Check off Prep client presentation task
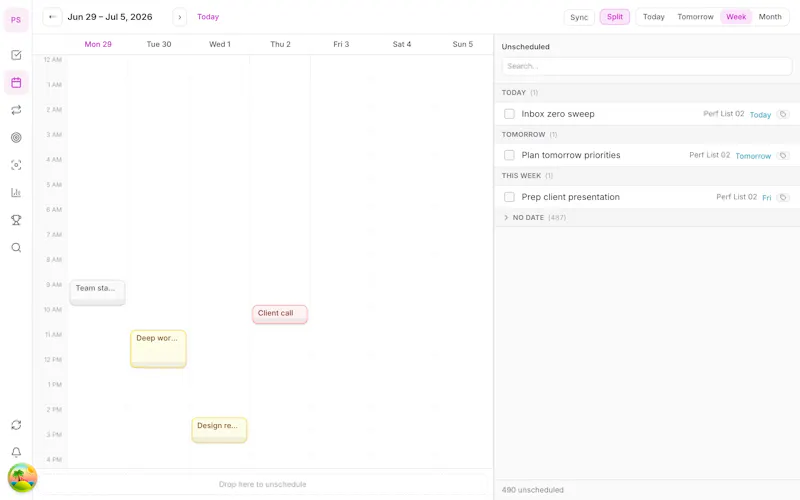800x500 pixels. tap(509, 197)
